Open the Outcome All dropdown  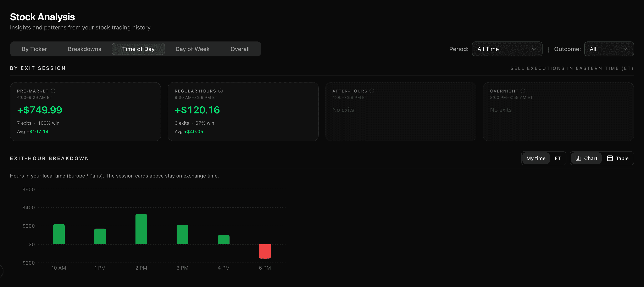tap(609, 49)
